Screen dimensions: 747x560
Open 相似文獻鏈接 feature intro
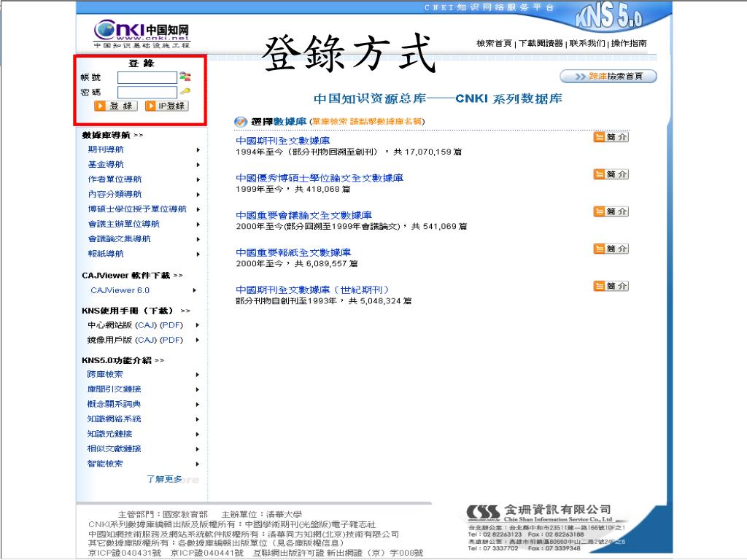[115, 448]
